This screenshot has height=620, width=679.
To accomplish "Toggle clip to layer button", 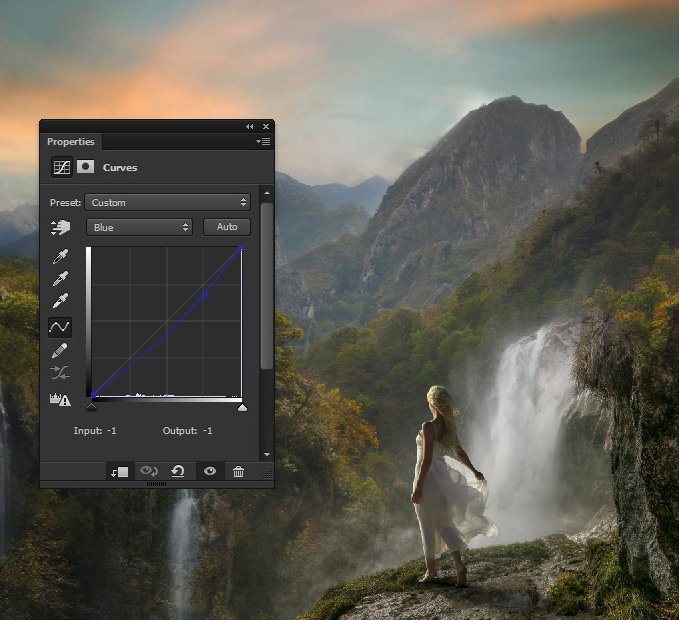I will pos(120,472).
